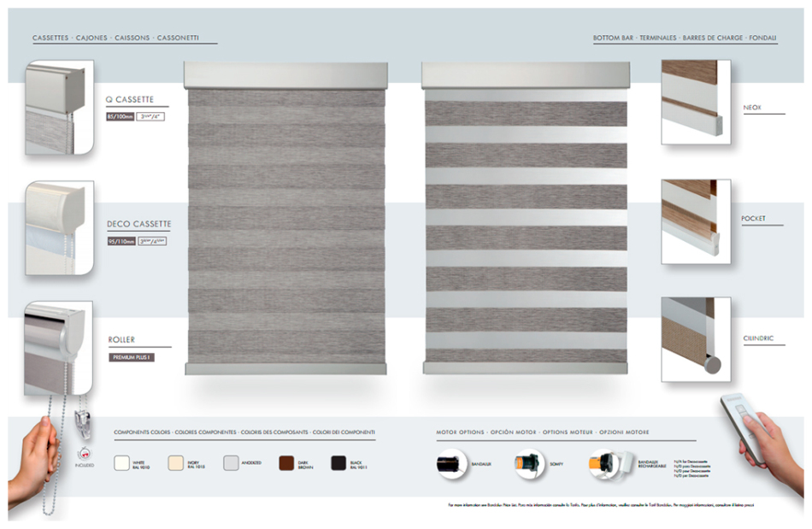Pick the Dark Brown color swatch
The image size is (812, 529).
286,463
